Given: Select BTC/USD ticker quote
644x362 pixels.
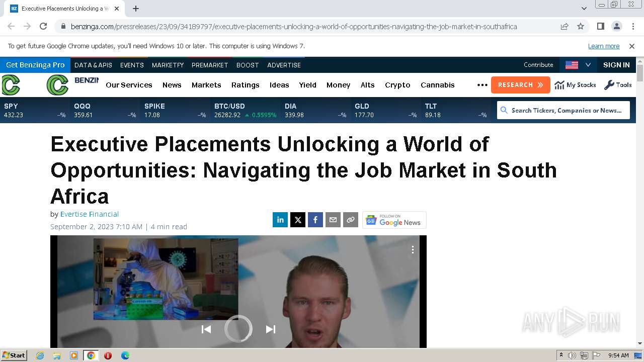Looking at the screenshot, I should click(246, 110).
